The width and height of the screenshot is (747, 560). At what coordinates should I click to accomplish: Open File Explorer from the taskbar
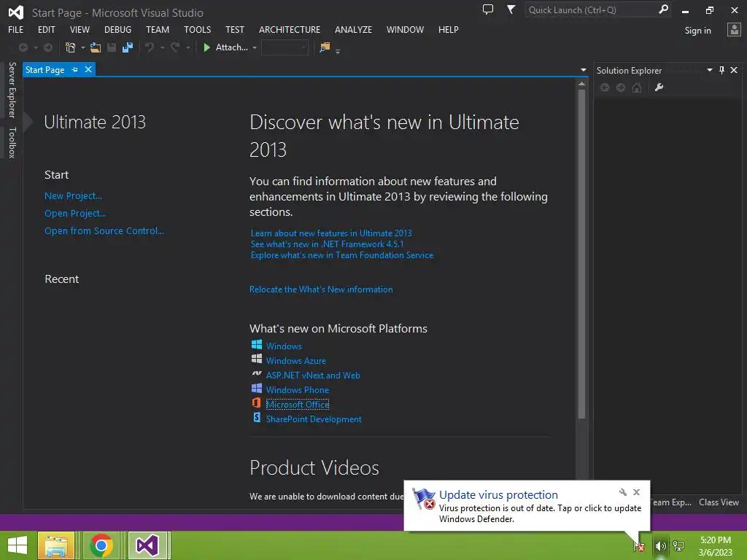56,545
